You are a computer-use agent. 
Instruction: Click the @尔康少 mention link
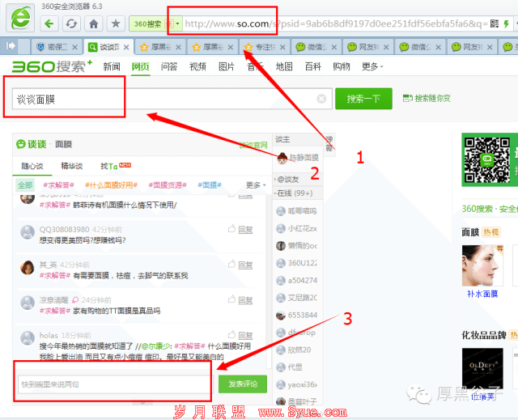pos(155,346)
